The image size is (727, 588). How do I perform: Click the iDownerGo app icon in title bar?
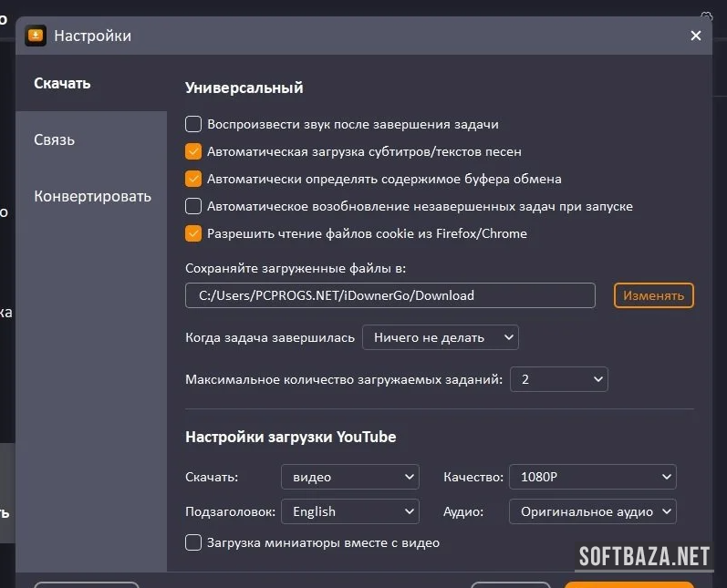point(36,36)
